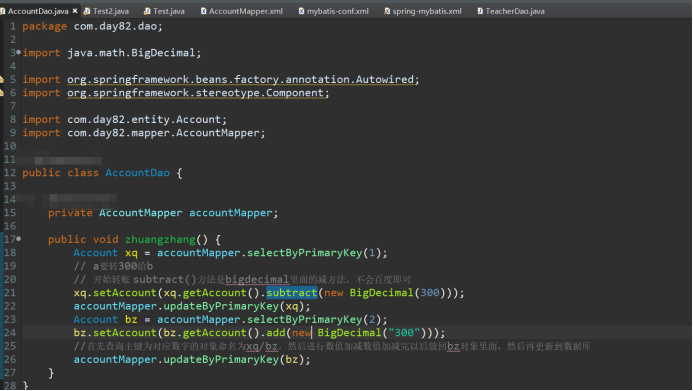This screenshot has width=693, height=391.
Task: Collapse the import block at line 3
Action: (x=19, y=52)
